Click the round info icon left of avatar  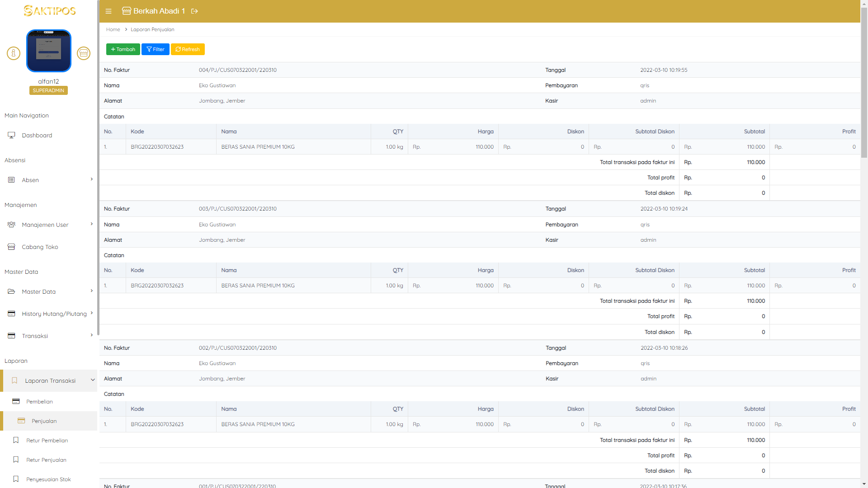[x=14, y=53]
